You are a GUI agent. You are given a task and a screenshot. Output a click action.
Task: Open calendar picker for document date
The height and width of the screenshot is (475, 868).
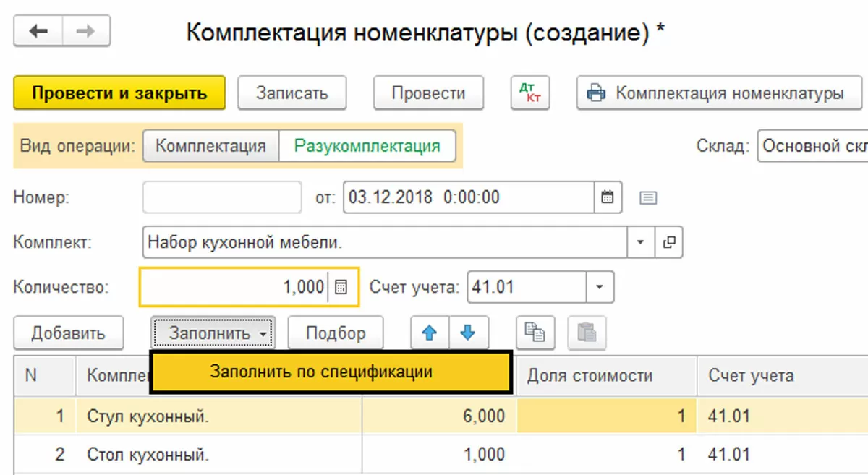click(x=608, y=197)
